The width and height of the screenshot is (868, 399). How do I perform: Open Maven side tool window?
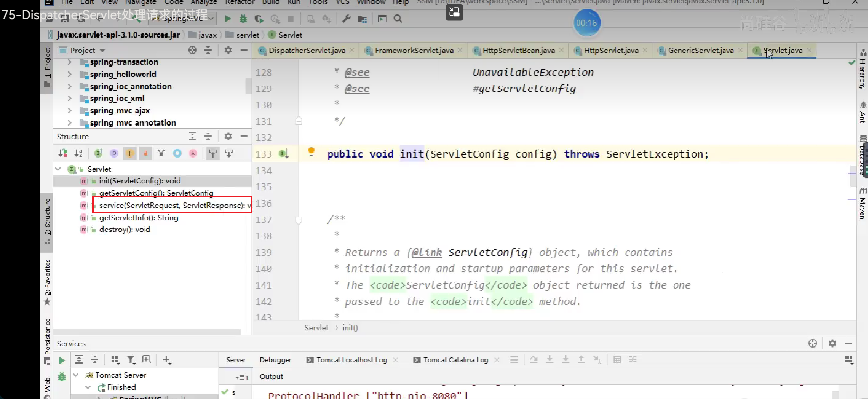862,204
